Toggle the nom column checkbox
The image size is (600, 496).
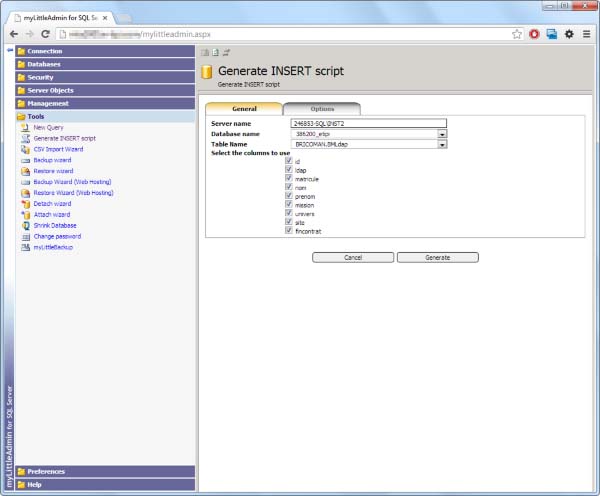coord(289,187)
